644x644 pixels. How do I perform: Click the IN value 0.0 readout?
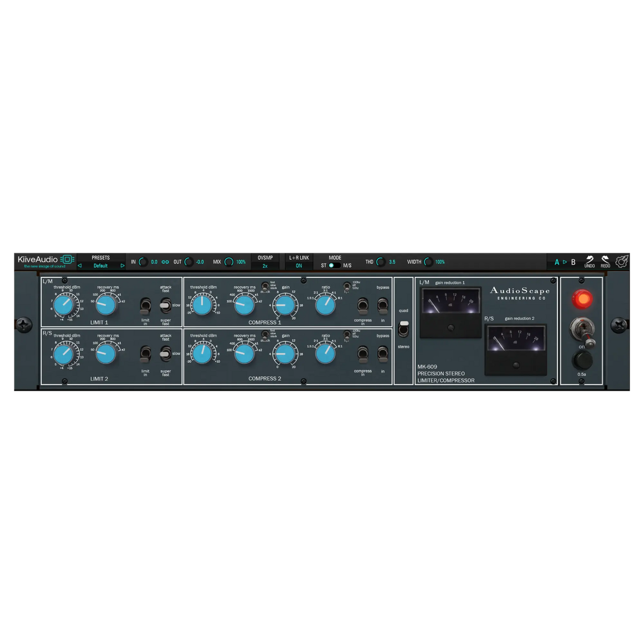click(154, 262)
